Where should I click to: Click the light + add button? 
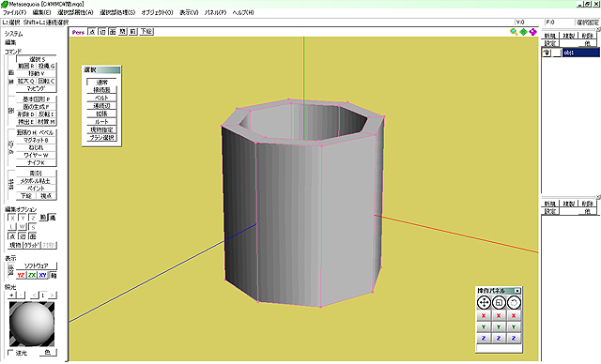point(12,296)
